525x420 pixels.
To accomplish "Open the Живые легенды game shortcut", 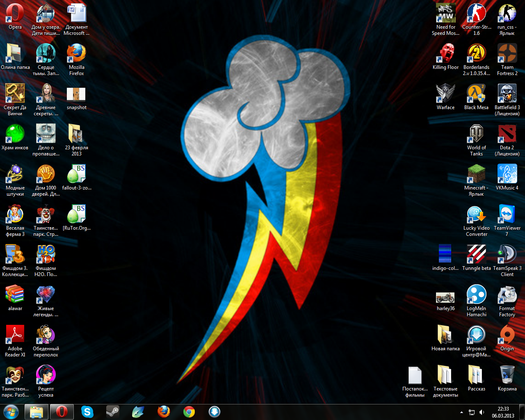I will pos(46,301).
